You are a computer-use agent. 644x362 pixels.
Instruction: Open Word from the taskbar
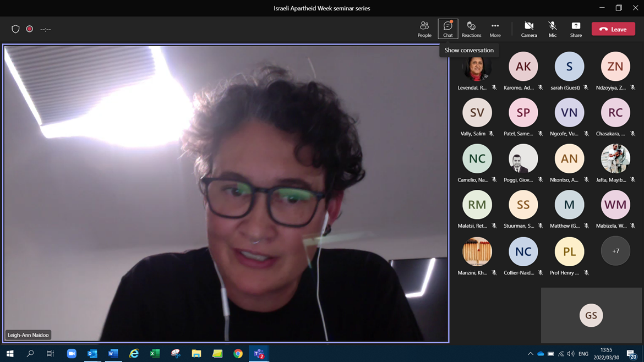tap(113, 353)
